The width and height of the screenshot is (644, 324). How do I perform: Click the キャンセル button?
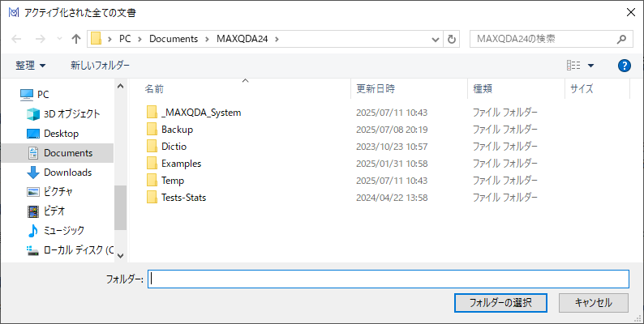(x=594, y=303)
